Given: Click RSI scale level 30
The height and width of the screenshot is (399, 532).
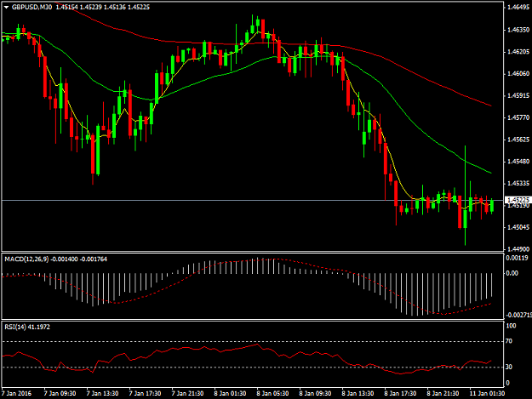Looking at the screenshot, I should point(509,368).
